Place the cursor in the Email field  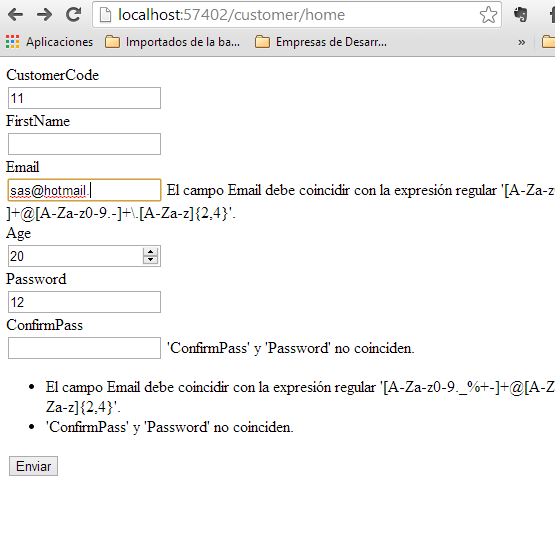84,190
